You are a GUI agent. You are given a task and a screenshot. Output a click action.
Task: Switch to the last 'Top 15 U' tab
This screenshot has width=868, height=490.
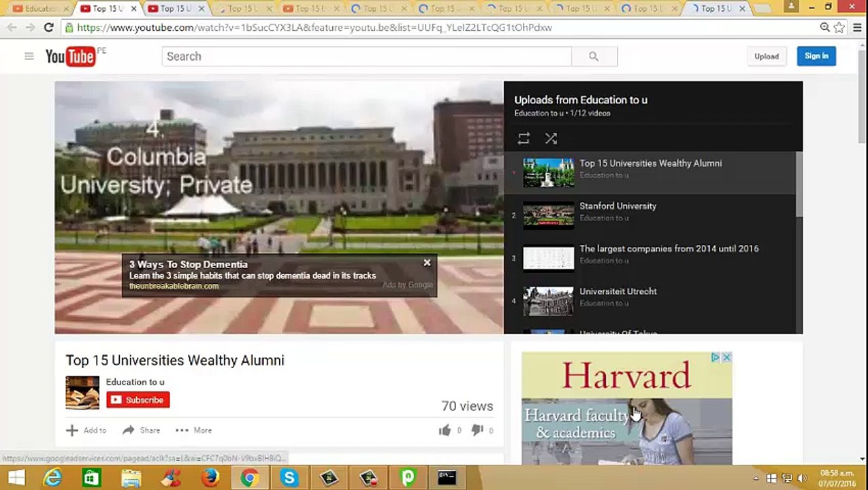click(716, 9)
